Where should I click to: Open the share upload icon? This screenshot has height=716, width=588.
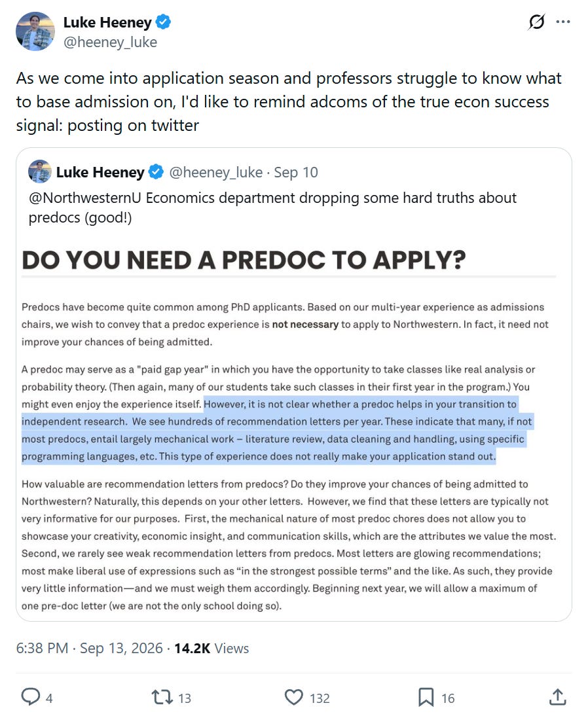(557, 697)
